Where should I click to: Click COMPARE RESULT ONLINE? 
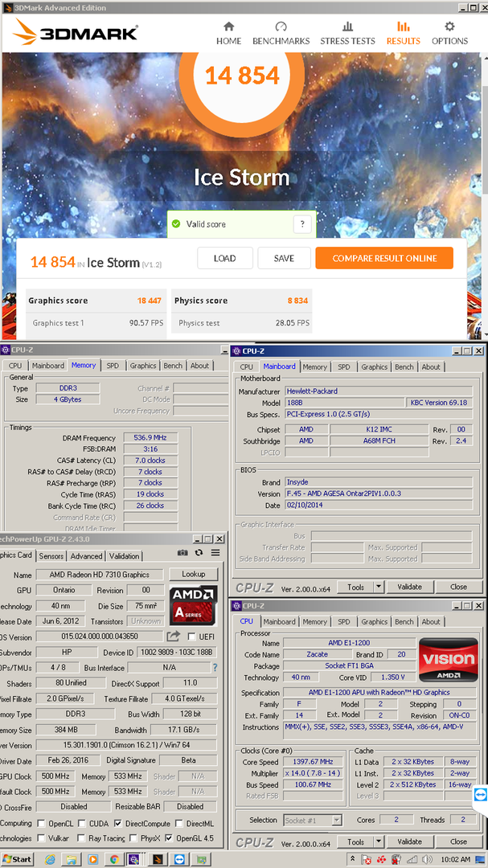click(x=384, y=258)
